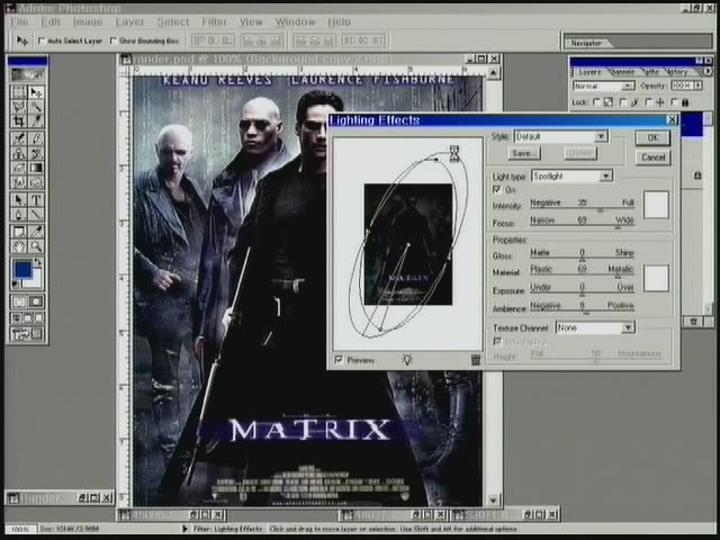Click the trash icon in Lighting Effects
This screenshot has height=540, width=720.
point(476,360)
